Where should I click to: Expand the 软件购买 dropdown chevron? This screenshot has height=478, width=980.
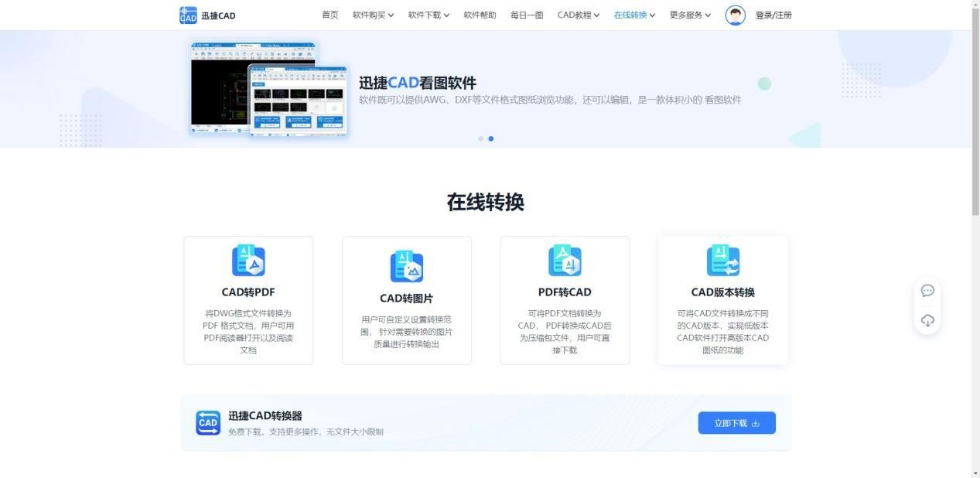(391, 15)
